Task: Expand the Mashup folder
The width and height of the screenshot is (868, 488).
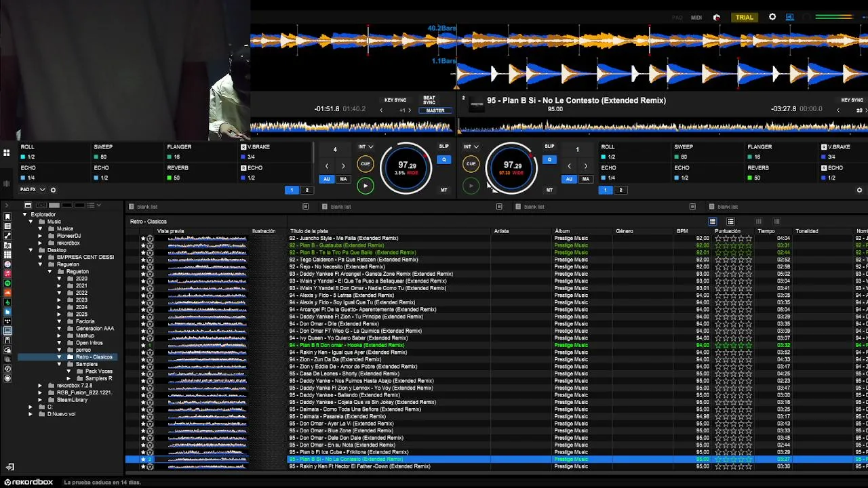Action: click(59, 335)
